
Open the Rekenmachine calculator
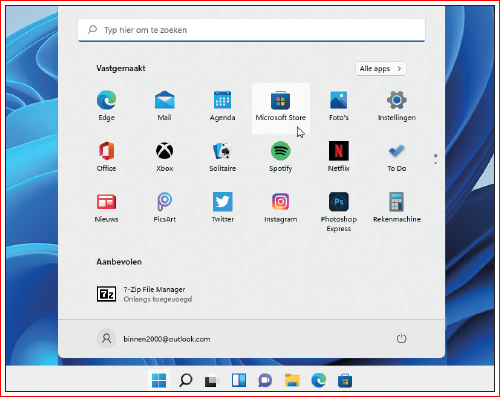pyautogui.click(x=397, y=207)
